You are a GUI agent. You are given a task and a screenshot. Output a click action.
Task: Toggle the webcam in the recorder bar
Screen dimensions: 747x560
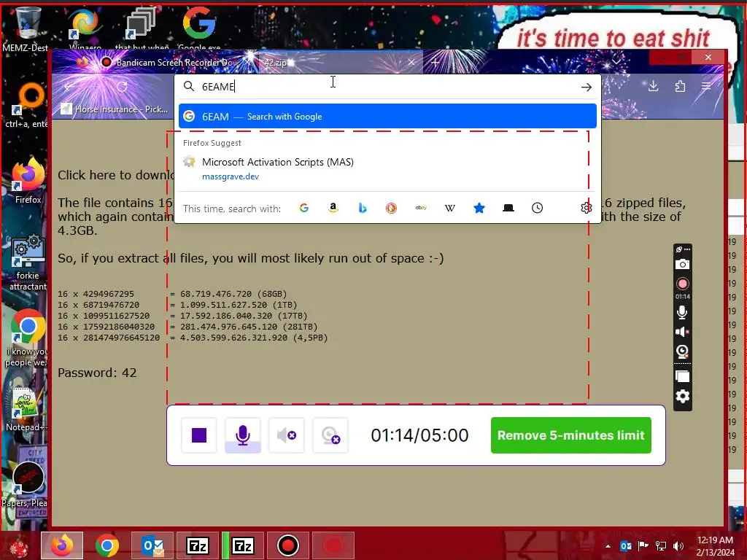pyautogui.click(x=330, y=435)
